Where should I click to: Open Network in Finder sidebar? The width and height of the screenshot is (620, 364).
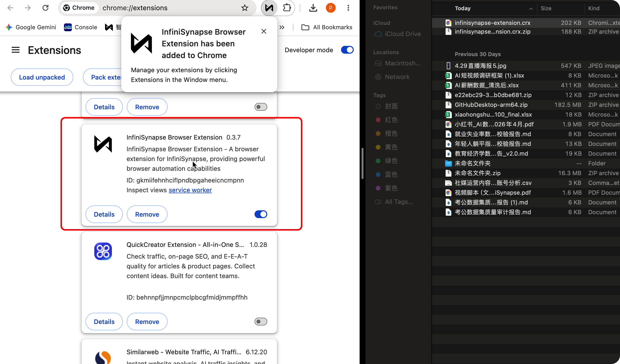tap(392, 77)
